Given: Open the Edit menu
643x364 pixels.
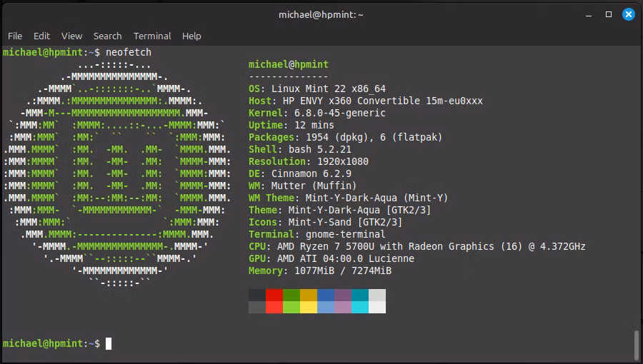Looking at the screenshot, I should click(x=41, y=36).
